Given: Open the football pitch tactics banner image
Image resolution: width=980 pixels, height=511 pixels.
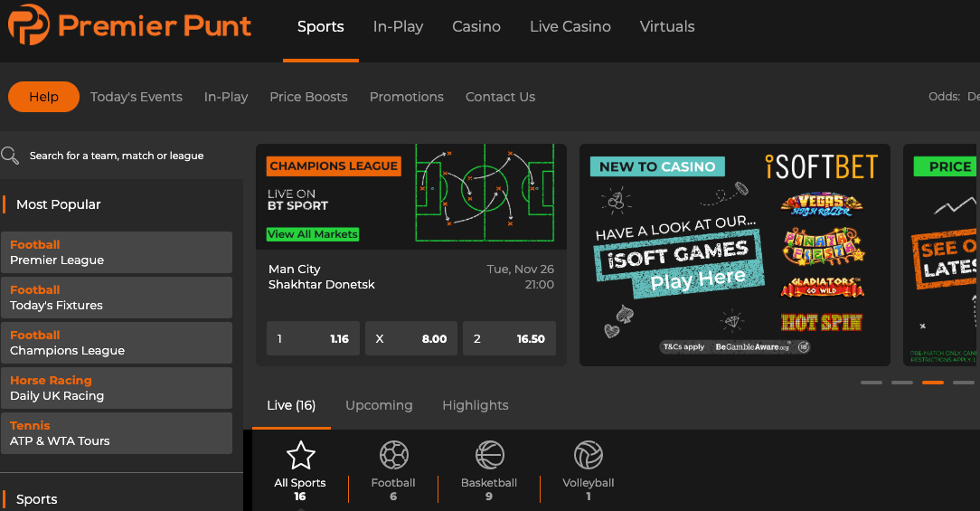Looking at the screenshot, I should [485, 194].
